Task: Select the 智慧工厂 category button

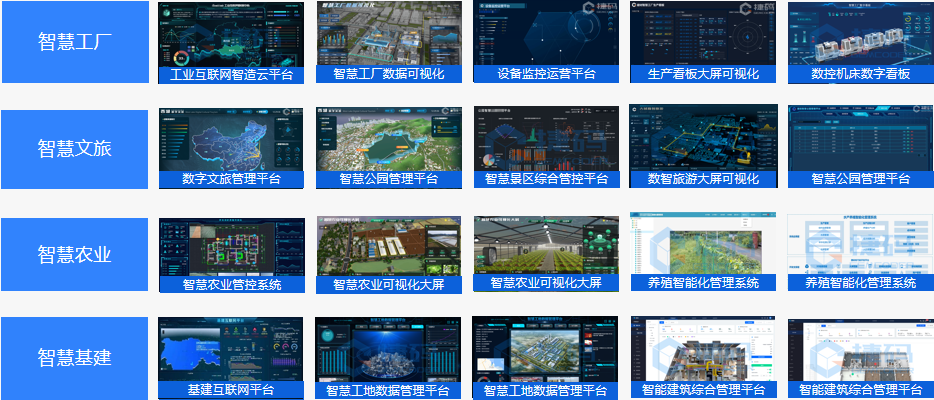Action: (x=74, y=42)
